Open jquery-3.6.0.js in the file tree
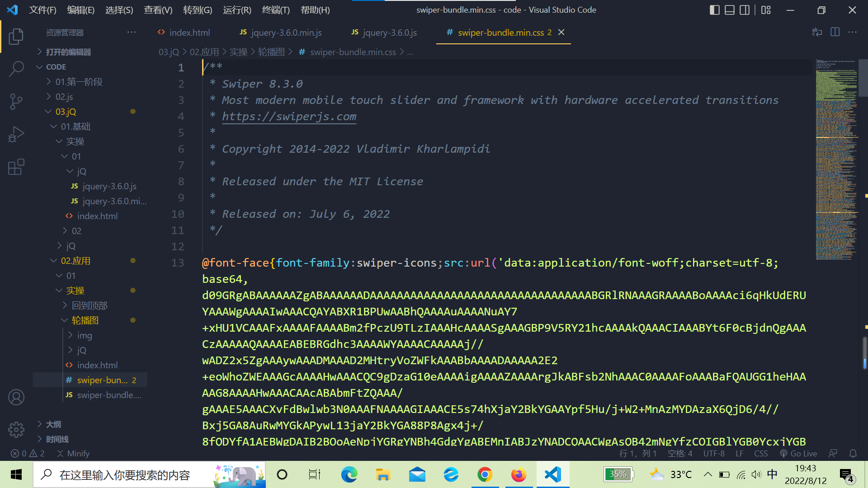The image size is (868, 488). coord(109,186)
